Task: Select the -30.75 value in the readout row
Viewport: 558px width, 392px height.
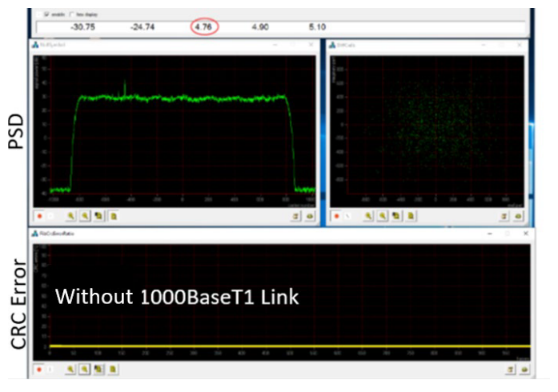Action: click(x=82, y=27)
